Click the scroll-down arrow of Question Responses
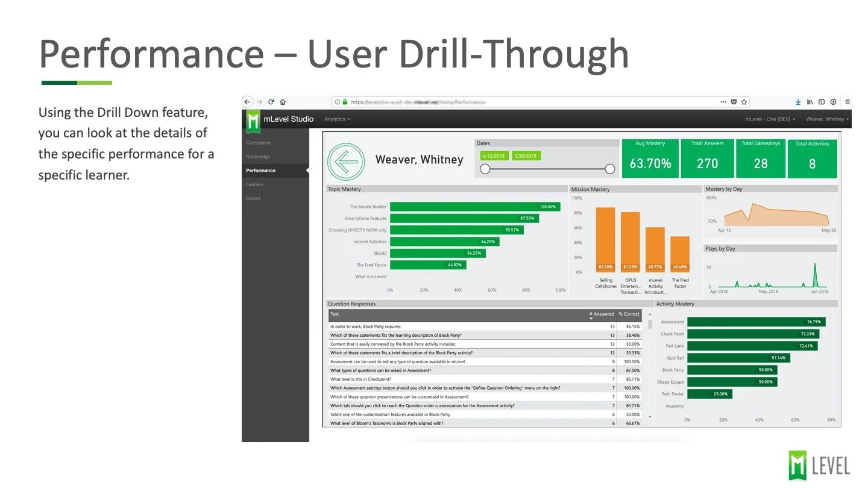The height and width of the screenshot is (488, 868). (650, 416)
